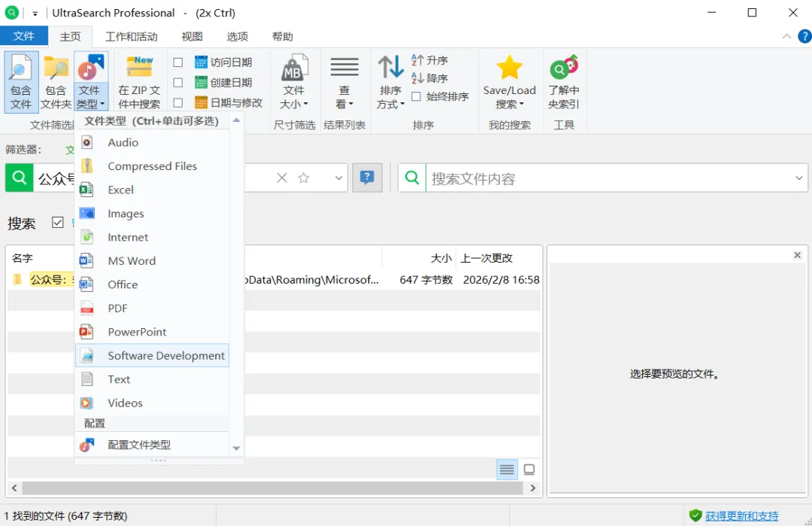Open the quick access toolbar dropdown arrow
Screen dimensions: 812x526
pos(35,14)
